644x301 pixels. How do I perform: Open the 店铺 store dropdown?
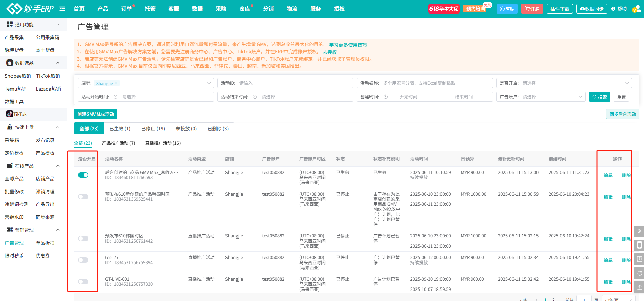[146, 83]
